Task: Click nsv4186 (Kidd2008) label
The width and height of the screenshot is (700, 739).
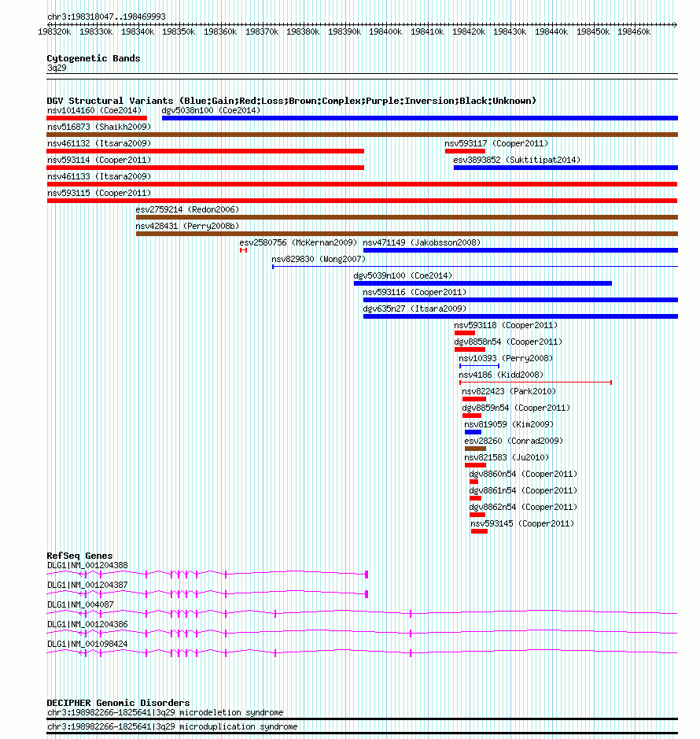Action: [501, 375]
